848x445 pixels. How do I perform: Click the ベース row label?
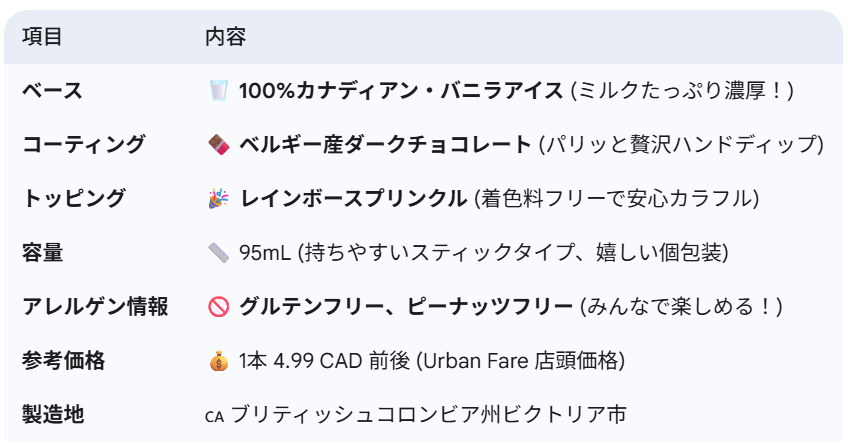(x=52, y=90)
